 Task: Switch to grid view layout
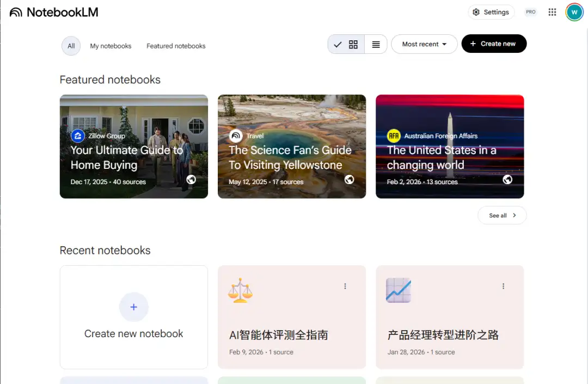[x=346, y=44]
